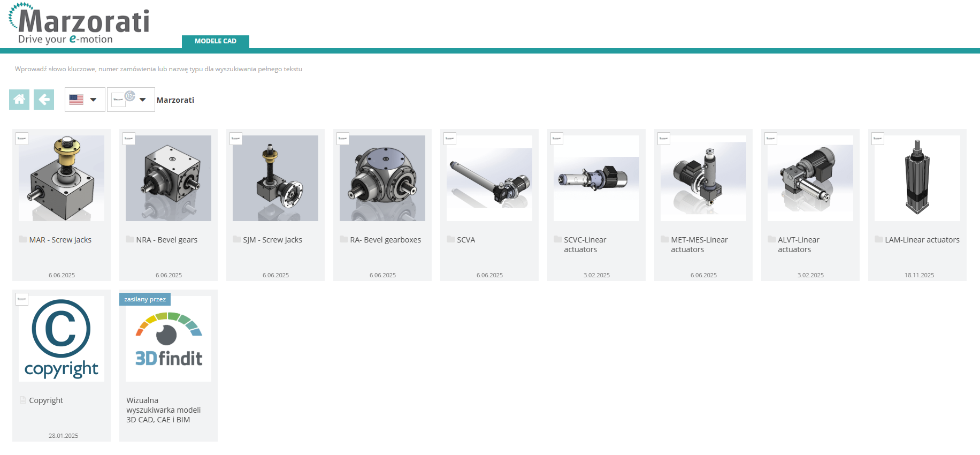Open the RA- Bevel gearboxes thumbnail
The height and width of the screenshot is (455, 980).
382,178
